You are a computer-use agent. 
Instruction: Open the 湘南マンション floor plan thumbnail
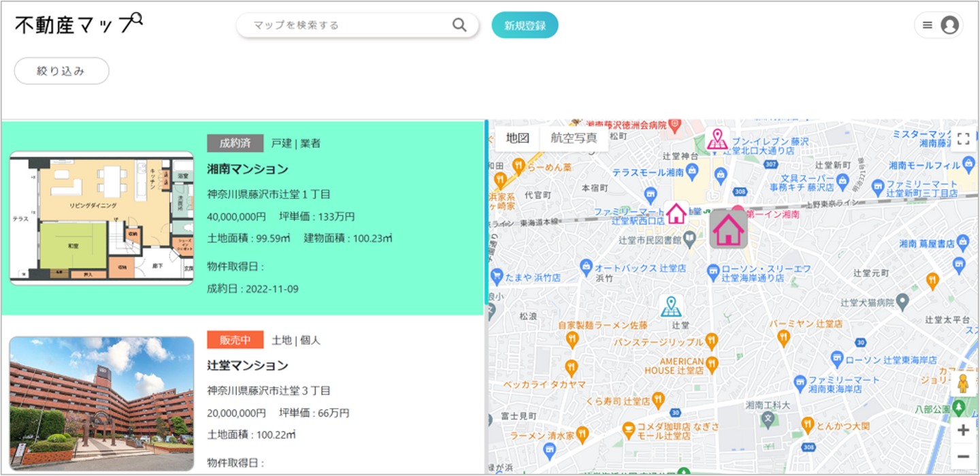tap(101, 218)
